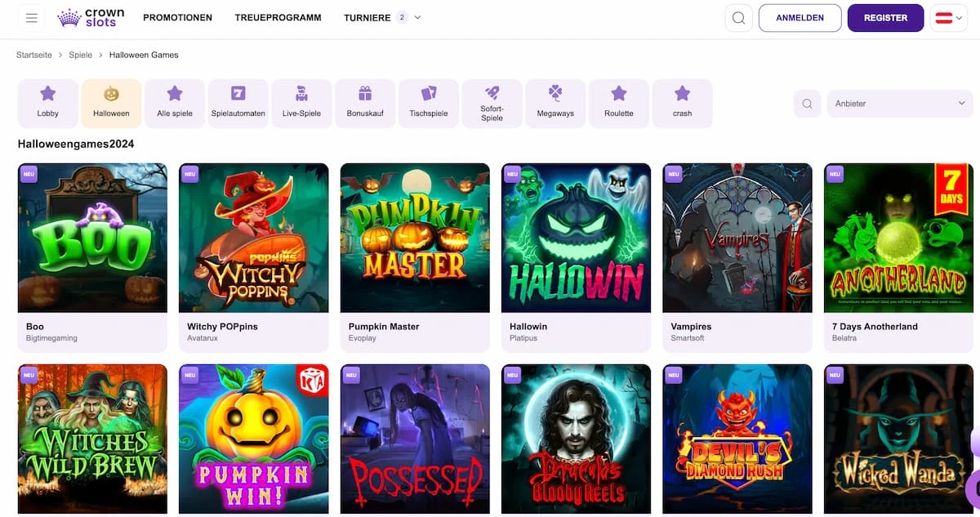Go to Startseite breadcrumb
This screenshot has width=980, height=517.
(34, 55)
